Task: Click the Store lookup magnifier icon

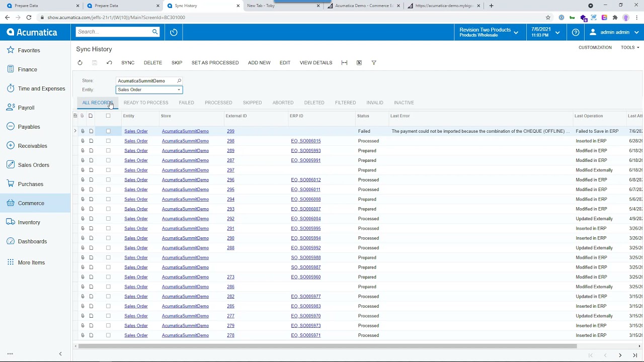Action: point(179,80)
